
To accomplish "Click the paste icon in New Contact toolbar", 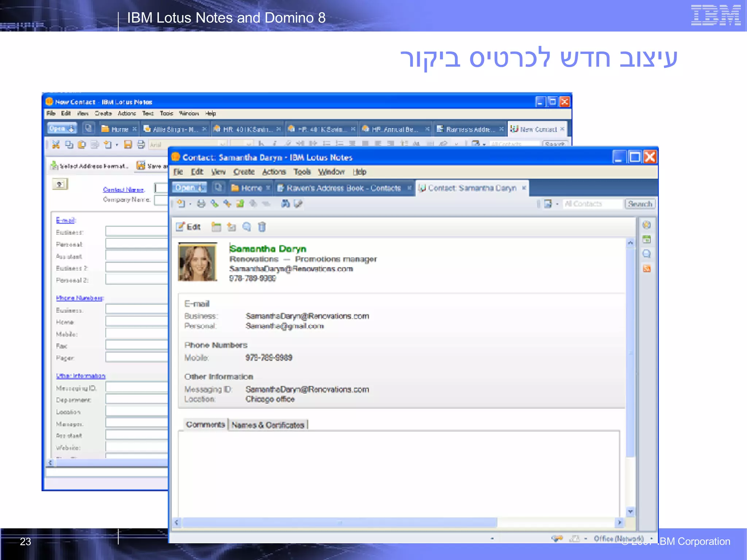I will pyautogui.click(x=82, y=145).
